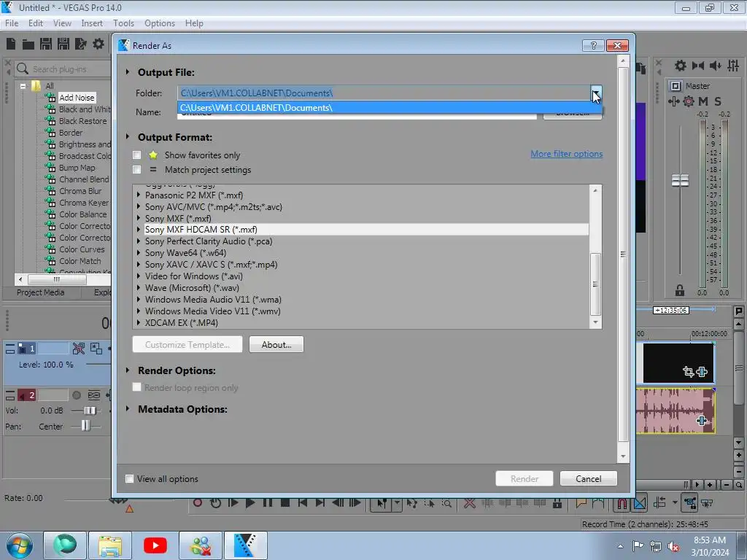Click the Open folder toolbar icon
The image size is (747, 560).
coord(28,44)
